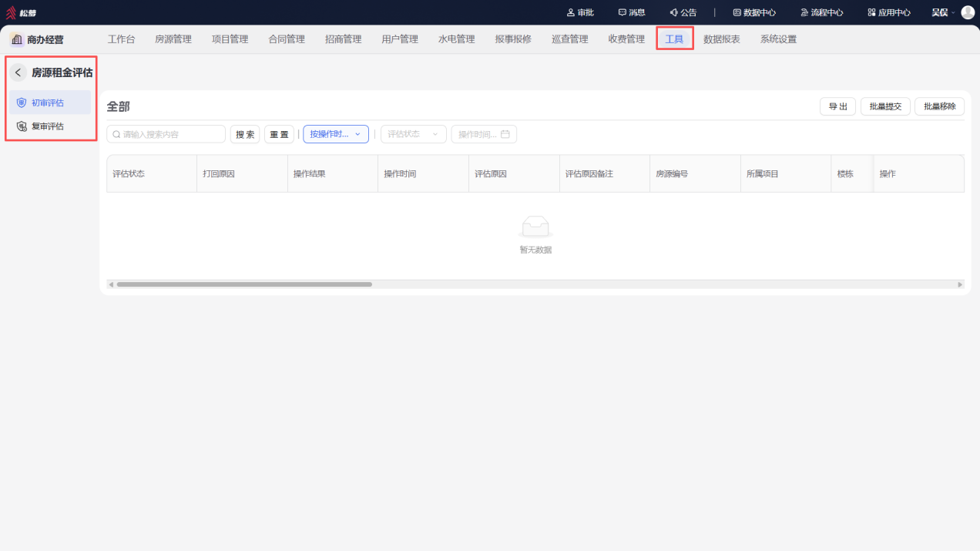The image size is (980, 551).
Task: Click the 全部 heading
Action: click(118, 106)
